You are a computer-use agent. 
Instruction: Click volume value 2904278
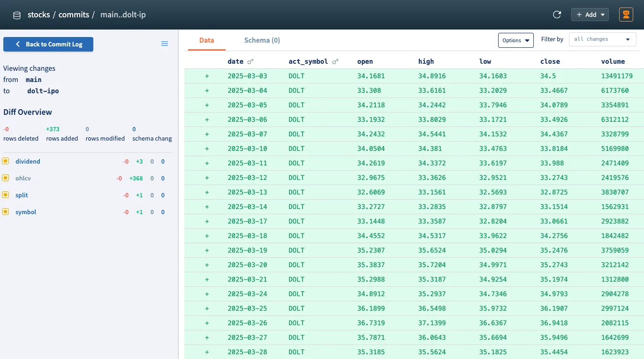615,294
